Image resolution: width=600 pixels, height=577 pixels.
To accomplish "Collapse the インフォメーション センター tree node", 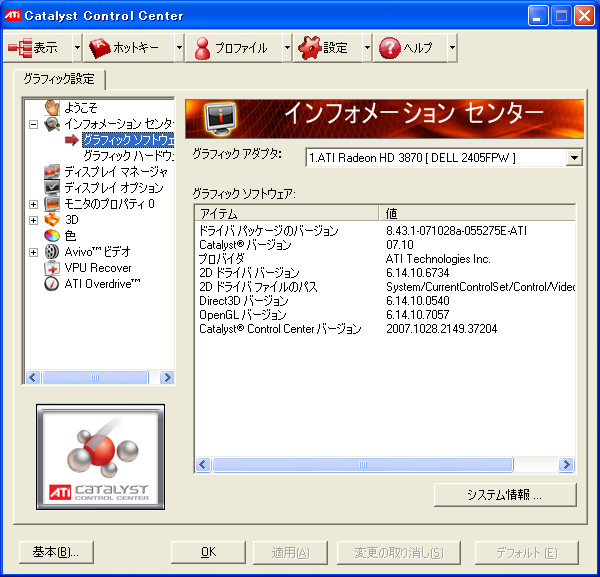I will [x=33, y=125].
